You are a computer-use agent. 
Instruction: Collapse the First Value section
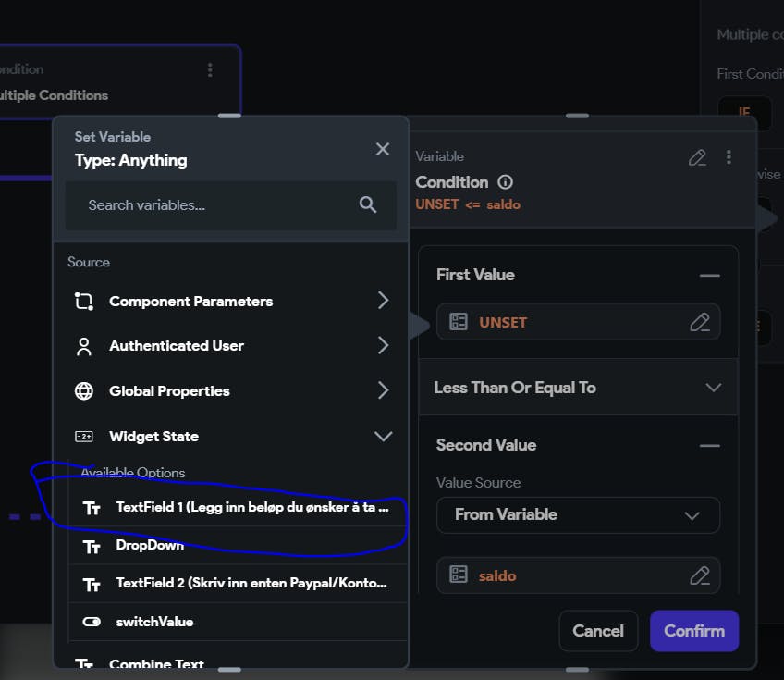709,275
